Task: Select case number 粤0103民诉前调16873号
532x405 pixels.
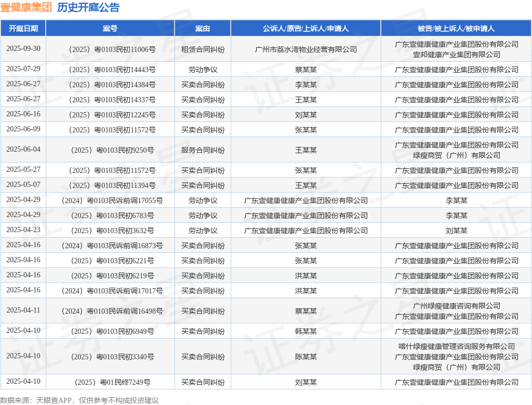Action: (x=112, y=246)
